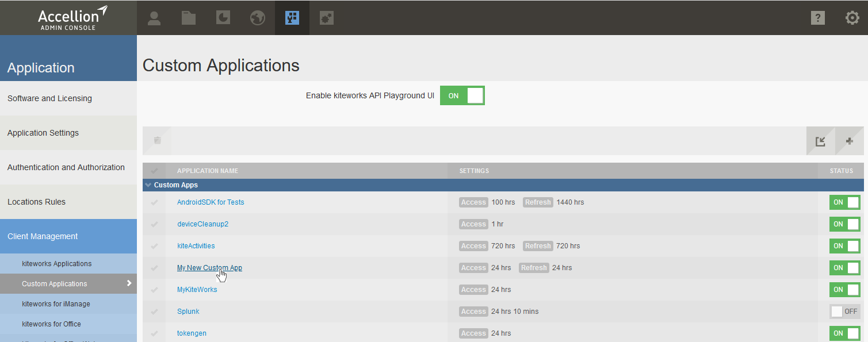This screenshot has width=868, height=342.
Task: Open the Users icon in top bar
Action: click(154, 18)
